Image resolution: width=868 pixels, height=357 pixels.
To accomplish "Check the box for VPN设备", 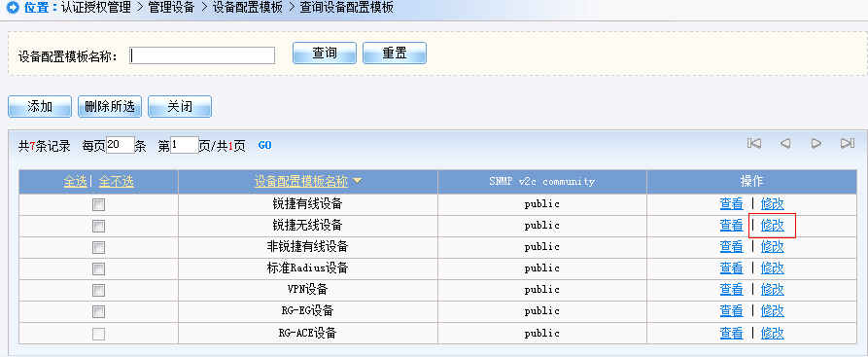I will pyautogui.click(x=98, y=290).
